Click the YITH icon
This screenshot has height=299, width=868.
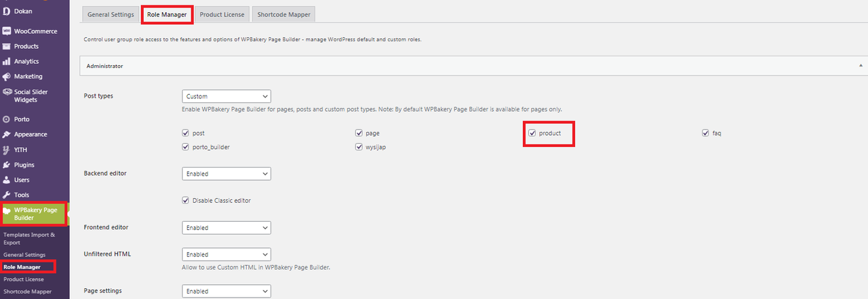click(6, 150)
